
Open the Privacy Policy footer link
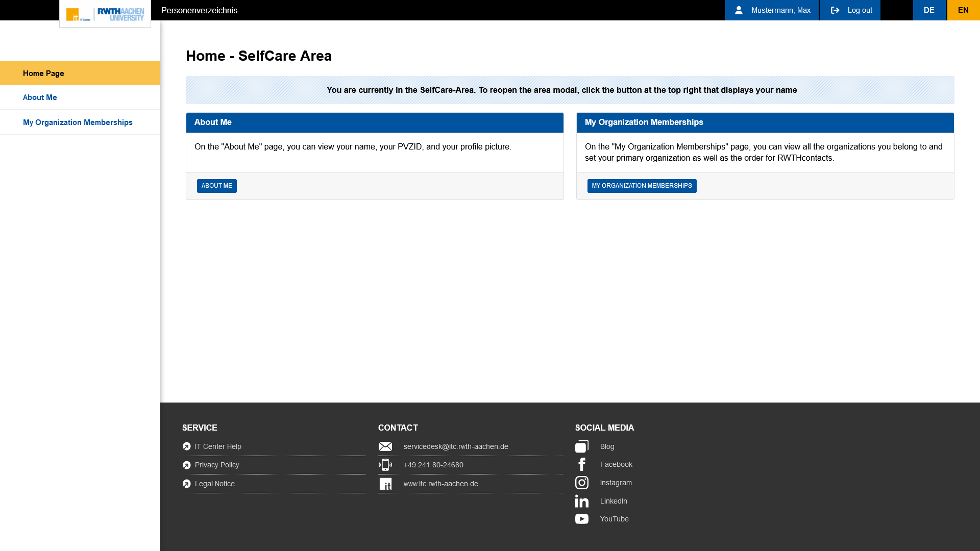click(217, 465)
